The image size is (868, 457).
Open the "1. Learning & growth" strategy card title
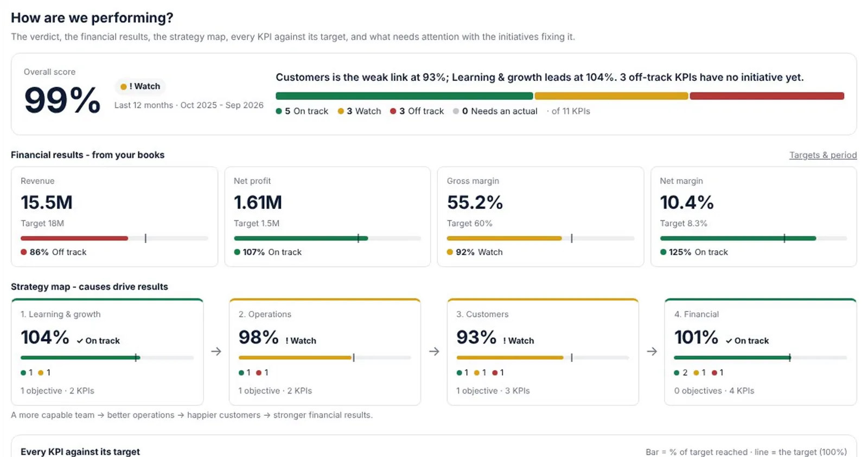tap(61, 314)
